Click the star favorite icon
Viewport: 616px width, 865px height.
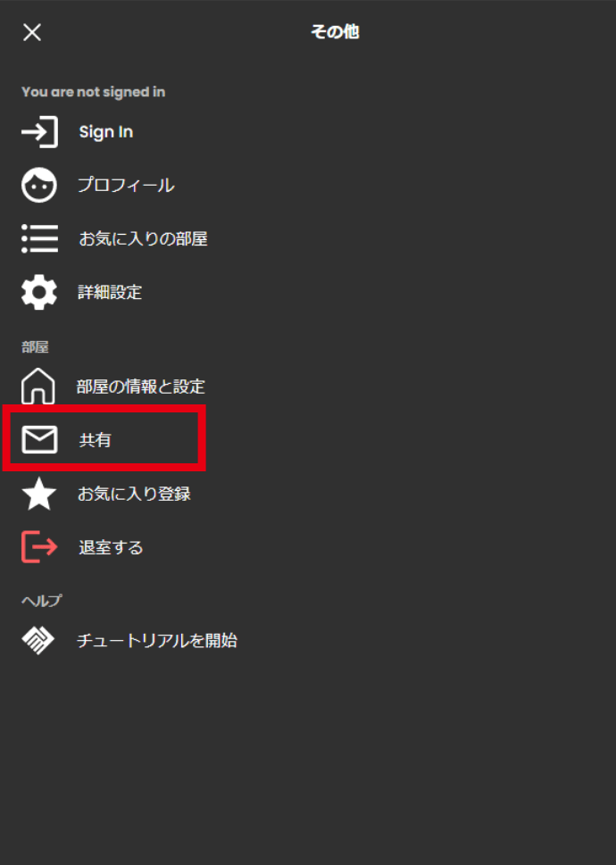pyautogui.click(x=39, y=493)
